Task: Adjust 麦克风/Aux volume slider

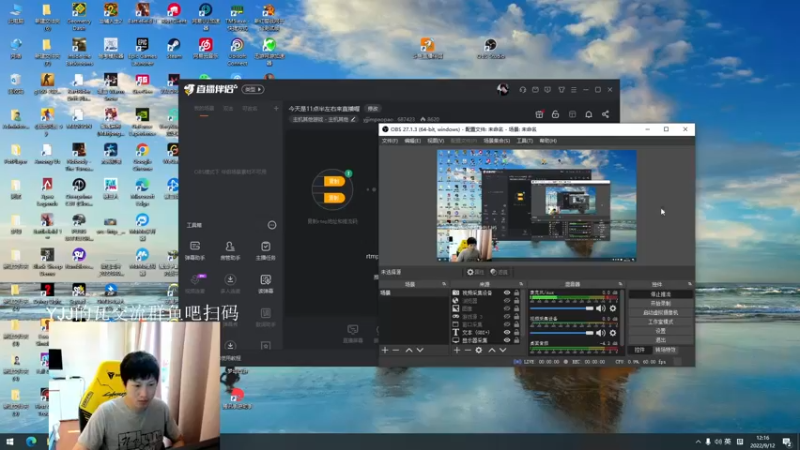Action: (x=562, y=308)
